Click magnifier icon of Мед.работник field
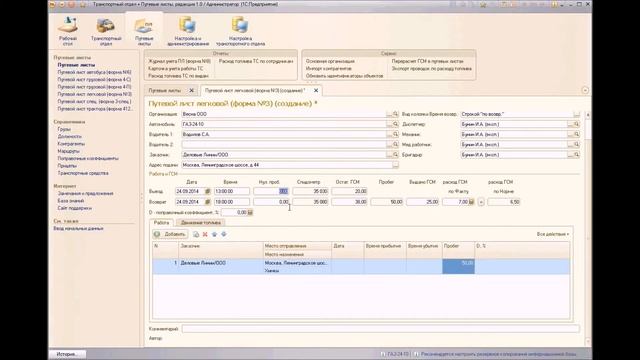The image size is (640, 360). (576, 144)
